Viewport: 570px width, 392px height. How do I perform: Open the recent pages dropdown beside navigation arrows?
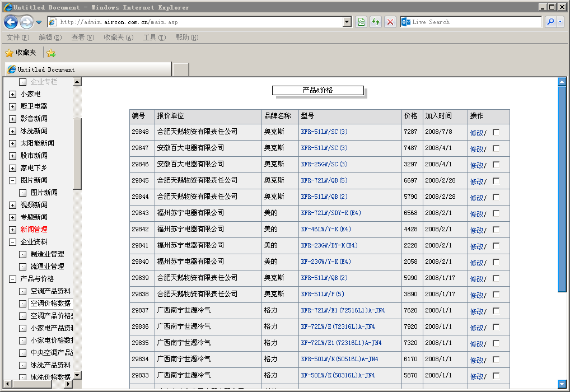click(39, 22)
